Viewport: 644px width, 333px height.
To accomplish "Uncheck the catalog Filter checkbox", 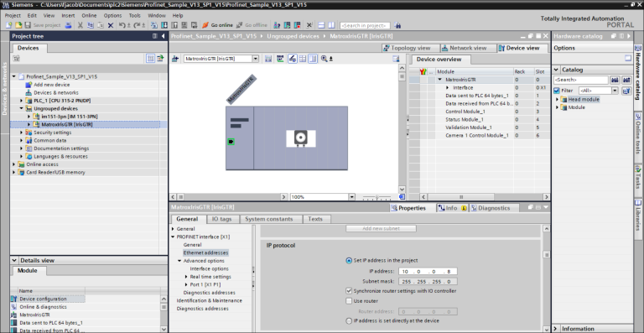I will coord(557,91).
